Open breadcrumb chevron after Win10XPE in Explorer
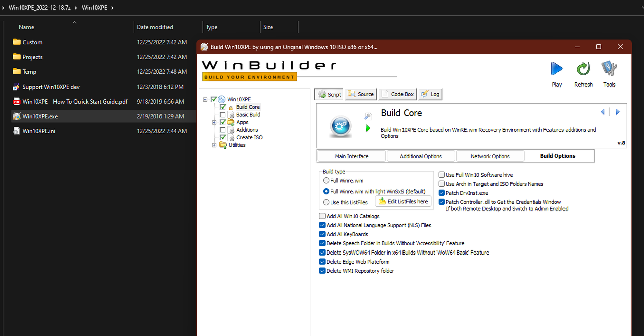The image size is (644, 336). [x=112, y=8]
